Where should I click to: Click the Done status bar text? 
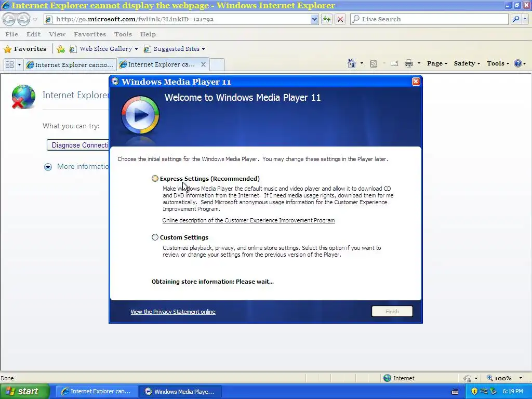tap(7, 378)
